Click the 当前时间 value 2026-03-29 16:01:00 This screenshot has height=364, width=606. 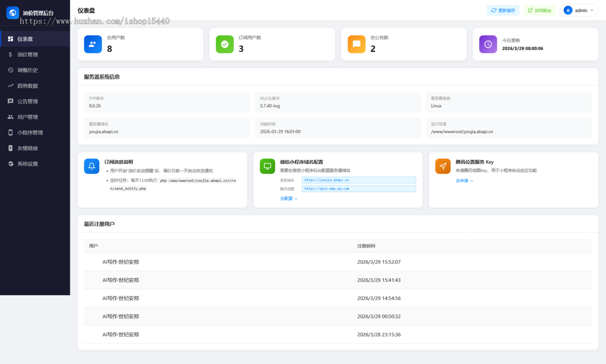tap(280, 132)
